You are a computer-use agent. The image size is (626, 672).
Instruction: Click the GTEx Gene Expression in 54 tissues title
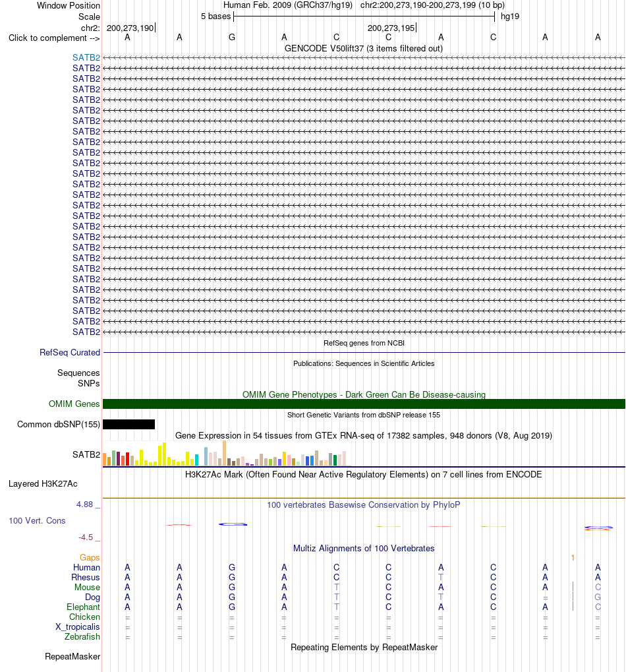[x=364, y=435]
